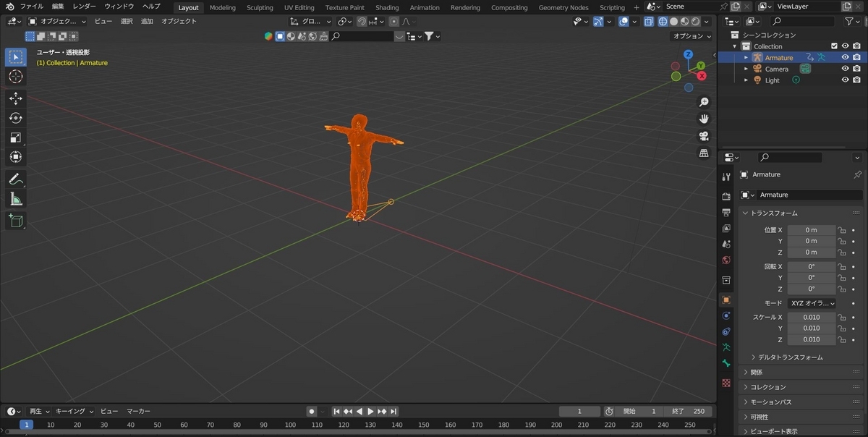This screenshot has width=868, height=437.
Task: Open the レンダー menu
Action: (84, 7)
